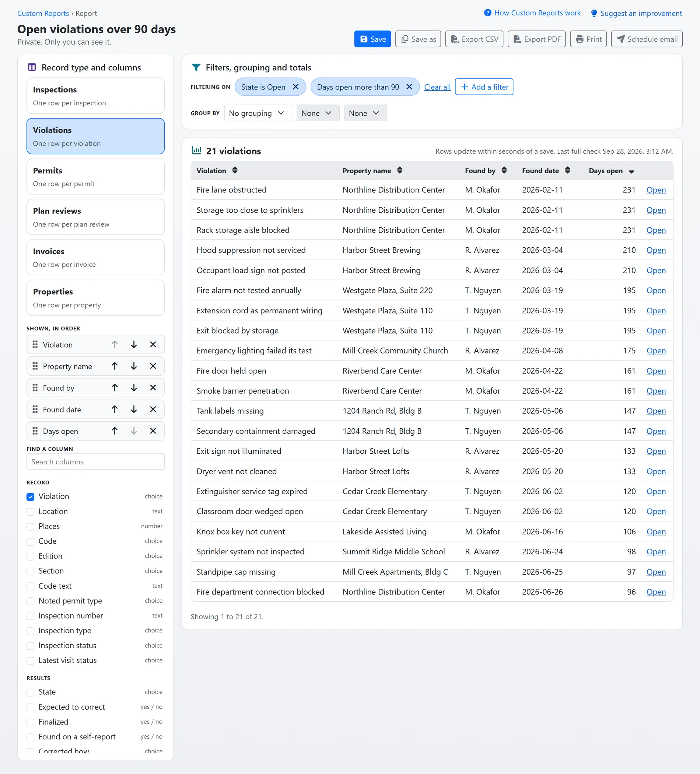Enable the Section column checkbox
This screenshot has height=774, width=700.
(x=30, y=571)
